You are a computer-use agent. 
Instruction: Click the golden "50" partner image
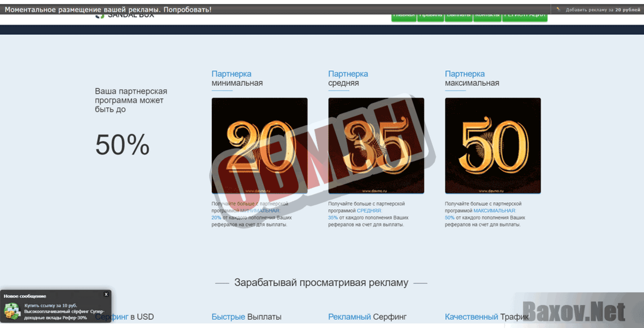[493, 145]
